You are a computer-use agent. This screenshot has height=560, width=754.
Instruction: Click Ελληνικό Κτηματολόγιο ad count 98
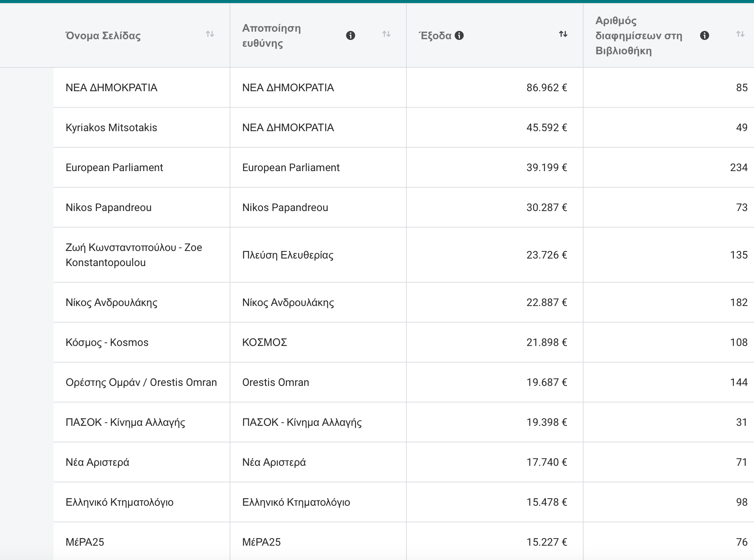point(741,502)
